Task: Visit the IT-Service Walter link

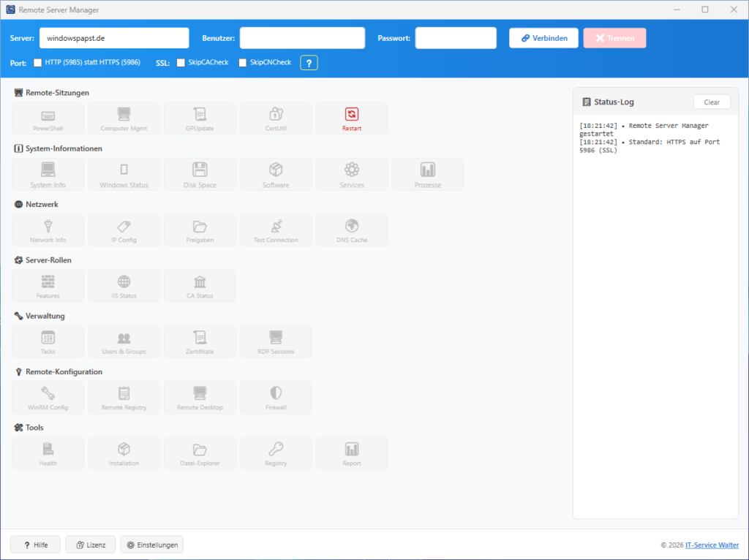Action: point(711,545)
